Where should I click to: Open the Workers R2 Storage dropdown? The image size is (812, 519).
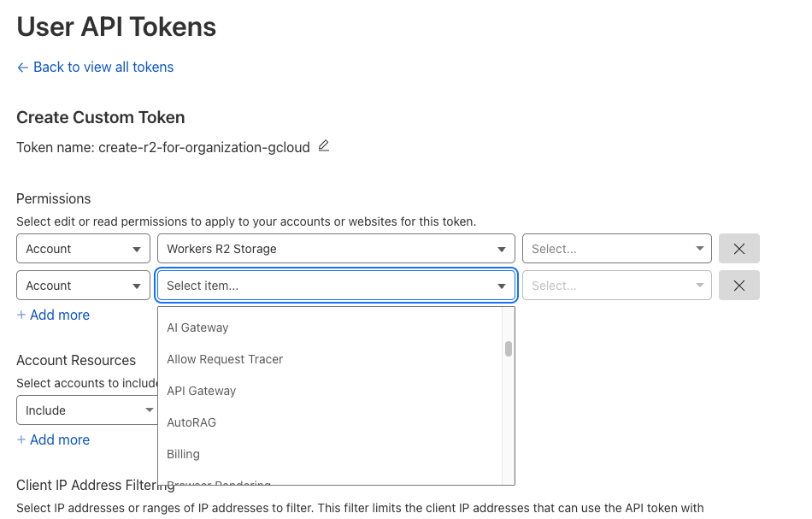click(x=336, y=249)
